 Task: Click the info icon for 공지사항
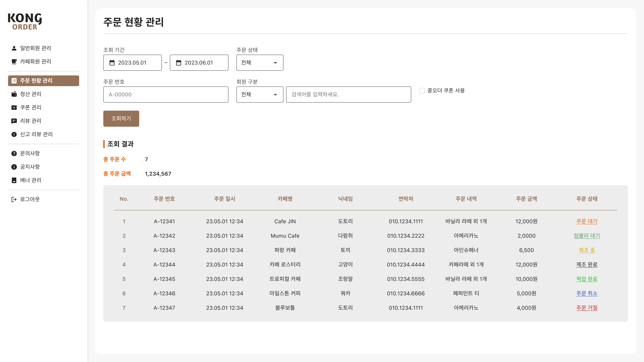pos(14,167)
